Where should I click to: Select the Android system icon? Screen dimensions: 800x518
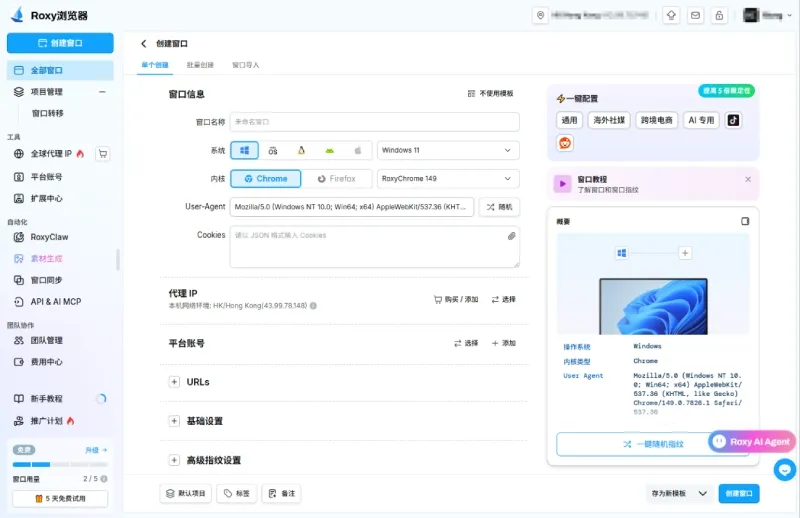pyautogui.click(x=330, y=151)
